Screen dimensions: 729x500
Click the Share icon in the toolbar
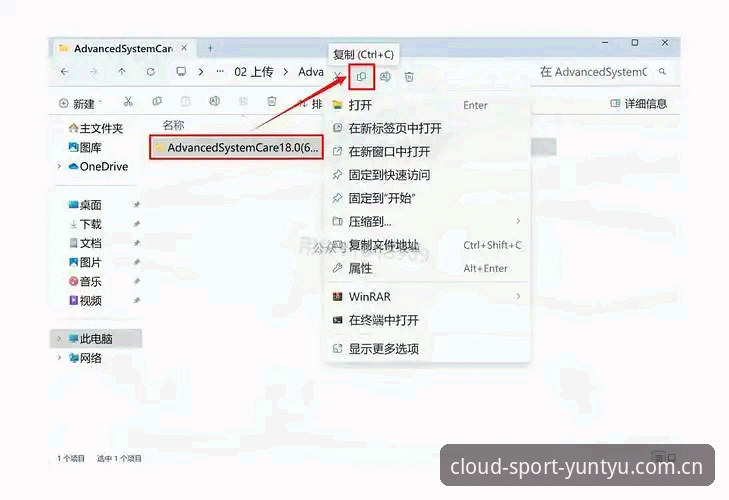pos(243,101)
